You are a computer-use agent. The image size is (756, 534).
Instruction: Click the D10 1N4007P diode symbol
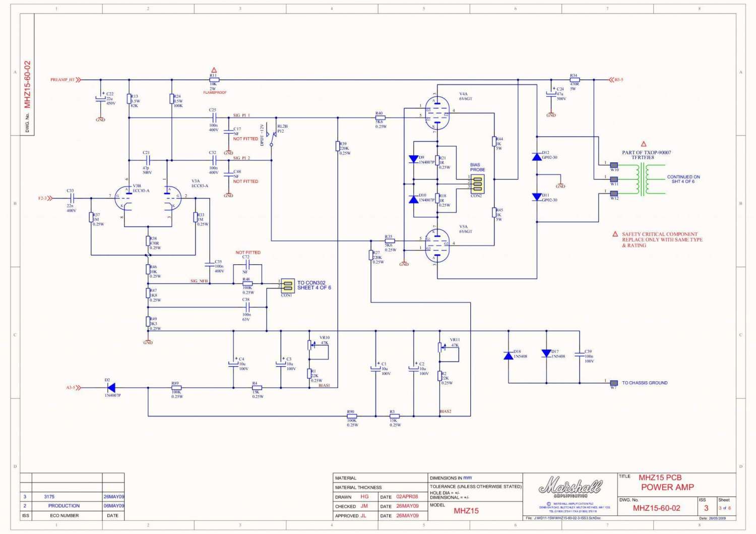[x=414, y=199]
